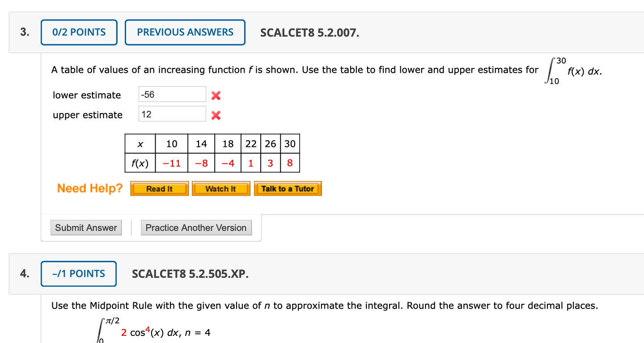Select the lower estimate input field

coord(172,94)
